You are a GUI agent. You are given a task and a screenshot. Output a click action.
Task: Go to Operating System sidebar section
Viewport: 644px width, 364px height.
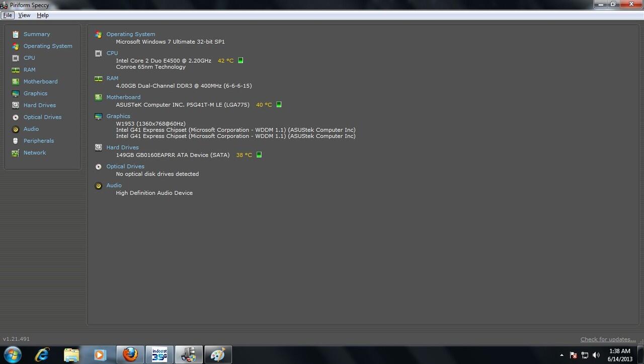tap(48, 46)
